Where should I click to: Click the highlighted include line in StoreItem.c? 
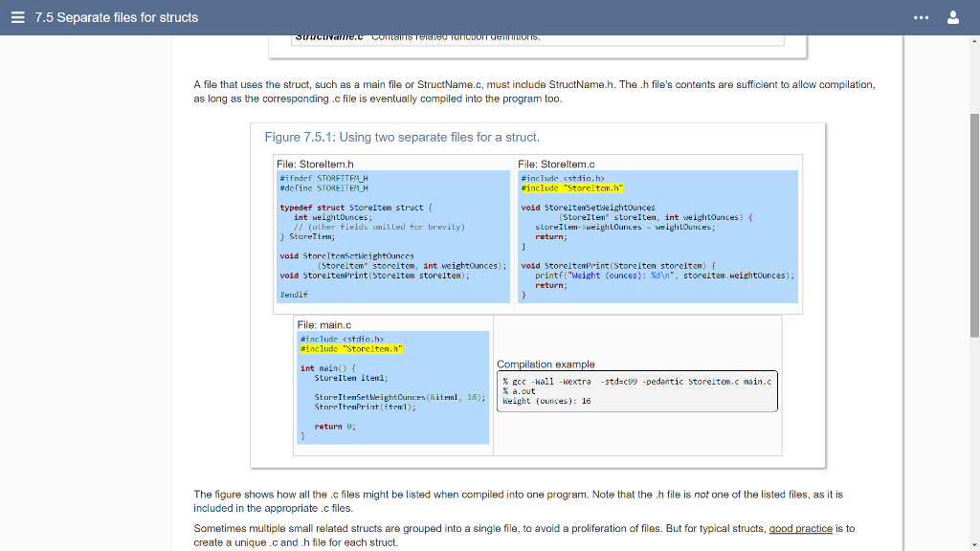pos(572,187)
